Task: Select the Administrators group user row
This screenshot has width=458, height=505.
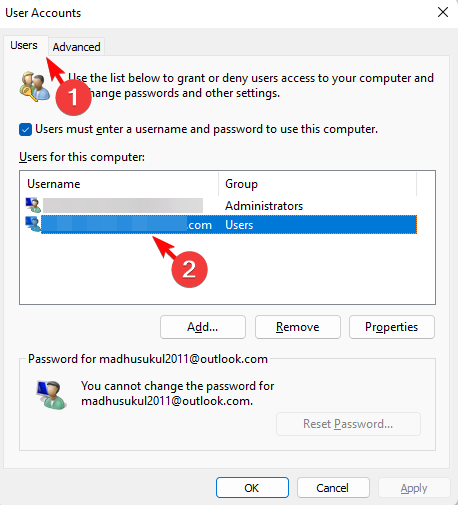Action: (x=221, y=205)
